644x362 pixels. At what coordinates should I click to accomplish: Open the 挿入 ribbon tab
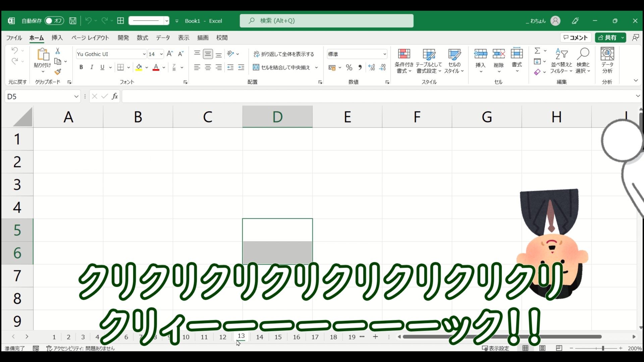(x=57, y=38)
